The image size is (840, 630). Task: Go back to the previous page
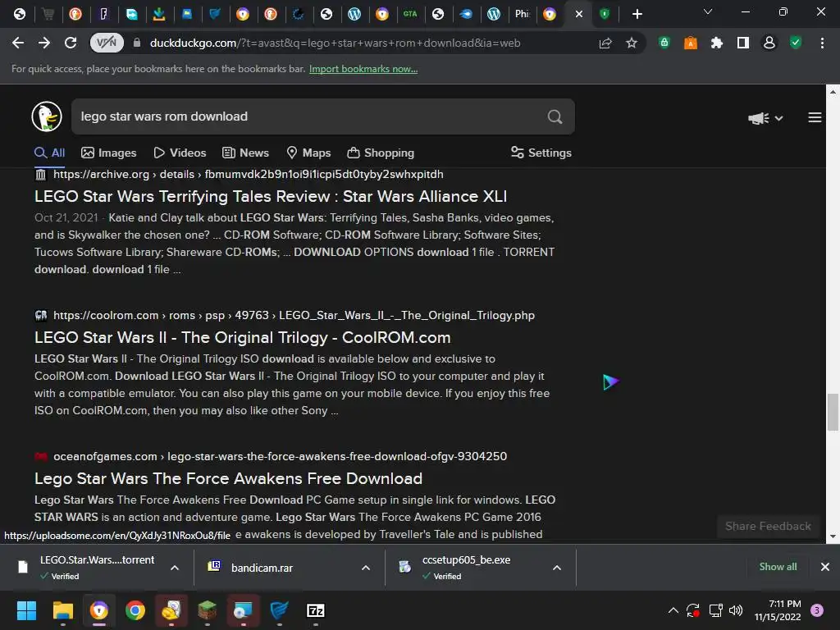(x=18, y=43)
